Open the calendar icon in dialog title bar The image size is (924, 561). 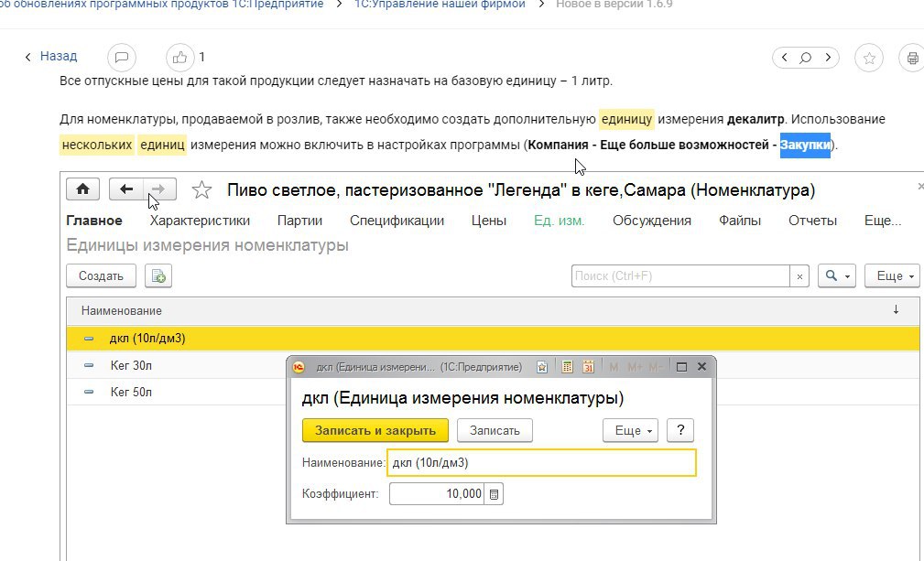(x=588, y=367)
